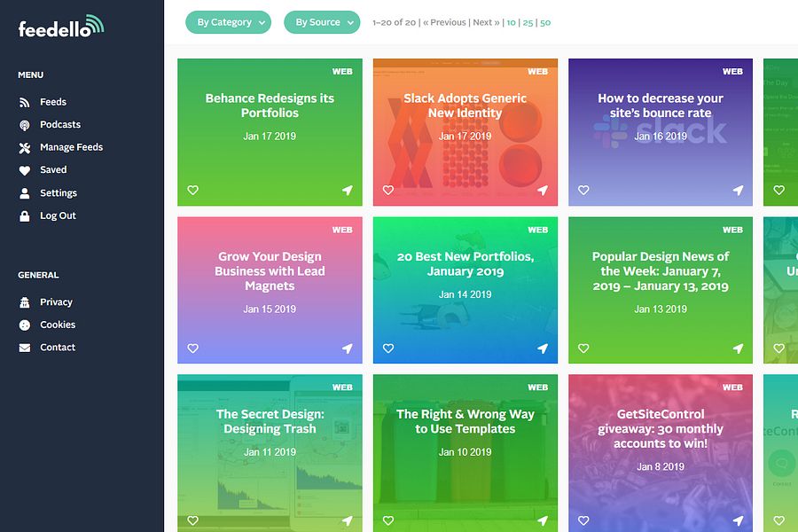Click the Settings user icon
This screenshot has height=532, width=798.
point(25,193)
